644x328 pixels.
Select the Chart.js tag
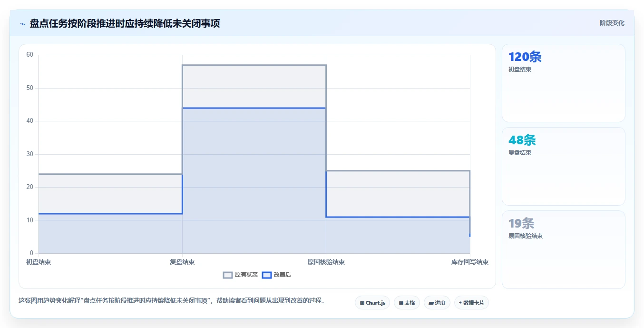372,303
